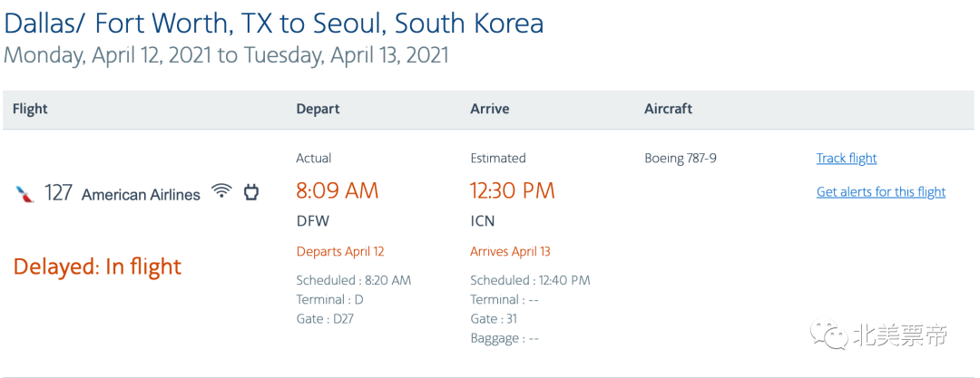Click the 8:09 AM actual departure time
Viewport: 980px width, 378px height.
point(338,190)
